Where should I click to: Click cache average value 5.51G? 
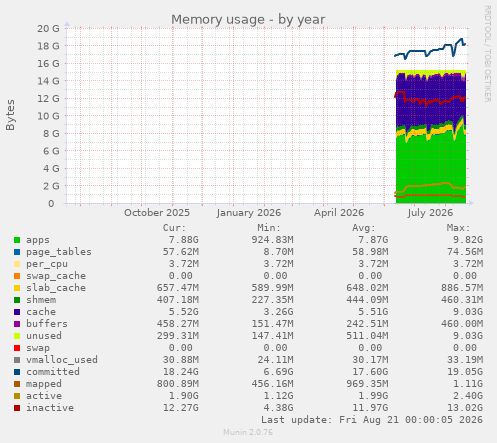373,312
